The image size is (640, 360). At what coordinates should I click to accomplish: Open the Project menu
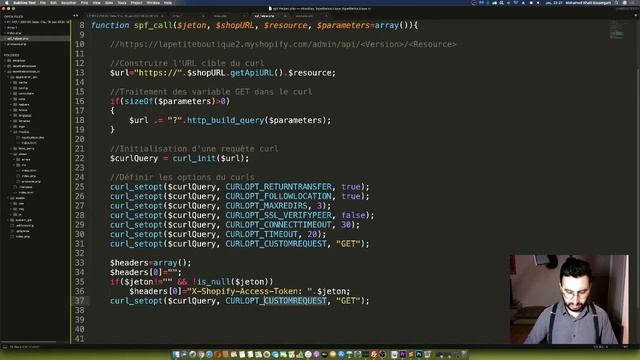(x=136, y=2)
